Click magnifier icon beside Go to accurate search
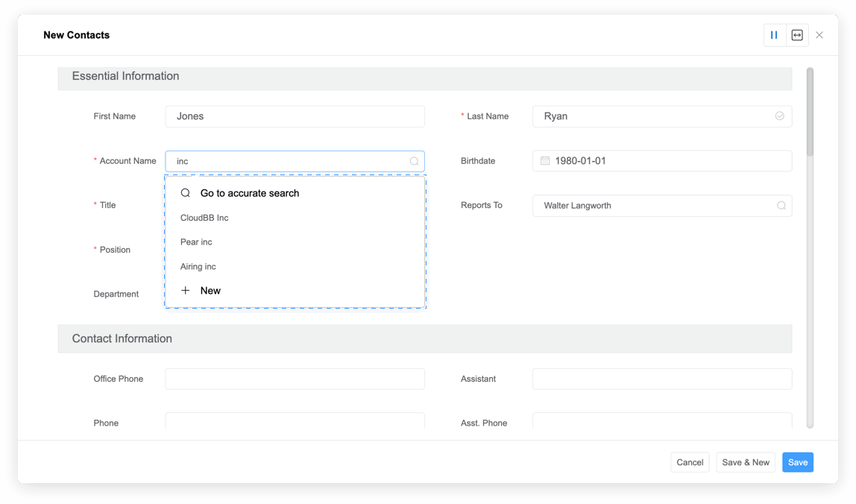This screenshot has width=856, height=504. (186, 193)
